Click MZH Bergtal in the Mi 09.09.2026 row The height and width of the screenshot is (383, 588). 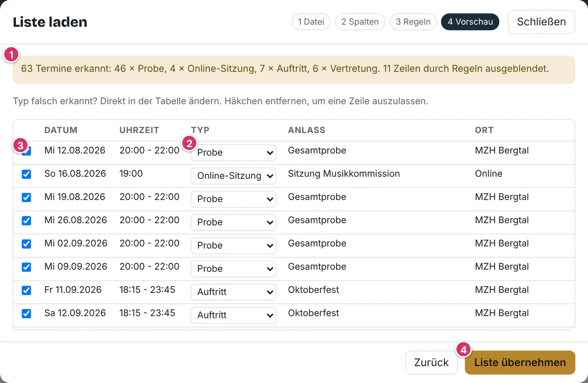point(502,267)
